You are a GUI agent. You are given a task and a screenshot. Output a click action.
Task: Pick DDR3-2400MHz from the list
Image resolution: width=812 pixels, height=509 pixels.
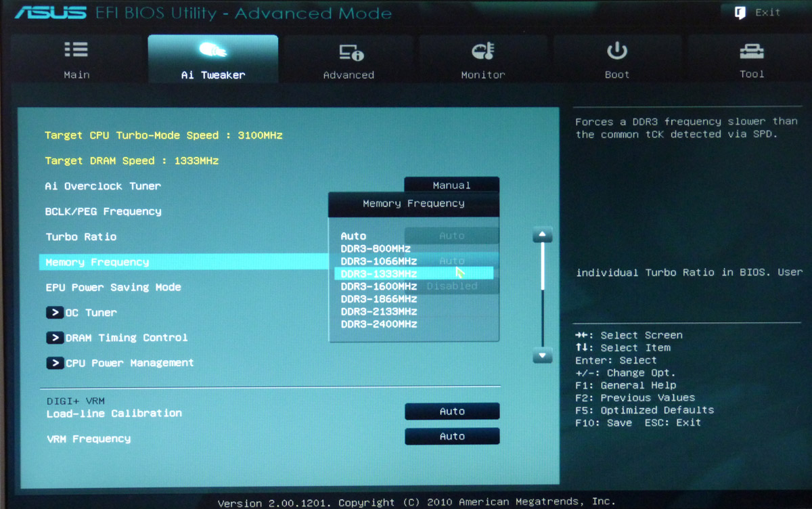coord(378,324)
